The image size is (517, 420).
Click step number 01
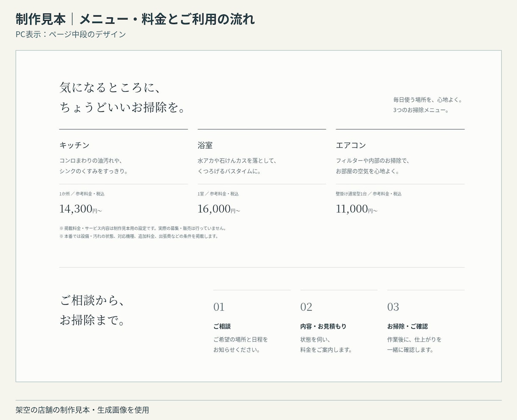point(219,307)
